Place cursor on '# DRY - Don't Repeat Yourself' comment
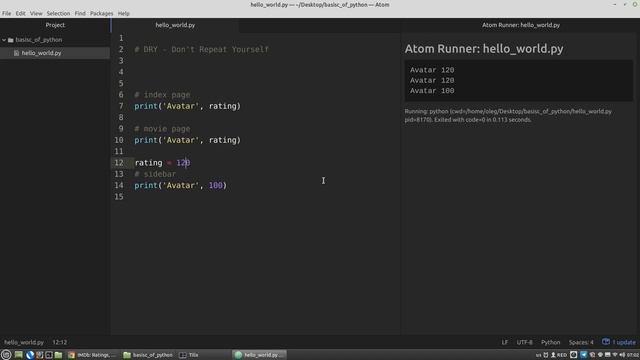640x360 pixels. tap(202, 49)
